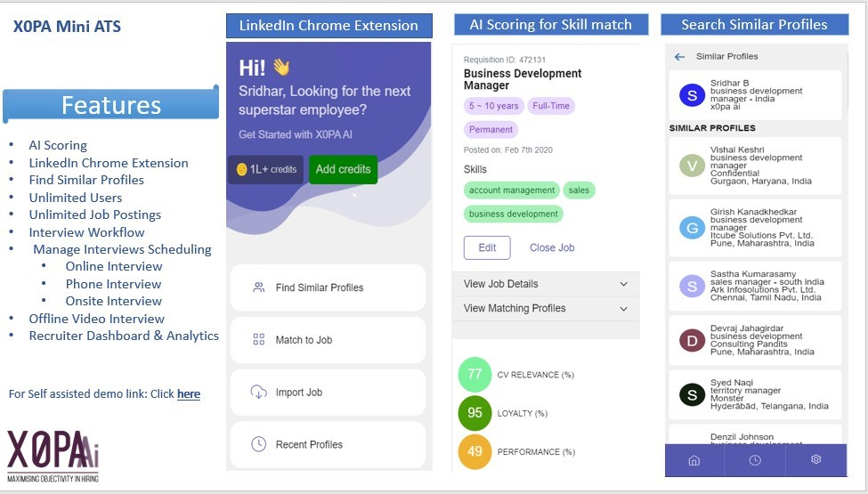The image size is (868, 494).
Task: Select Girish Kanadkhedkar's avatar
Action: [692, 228]
